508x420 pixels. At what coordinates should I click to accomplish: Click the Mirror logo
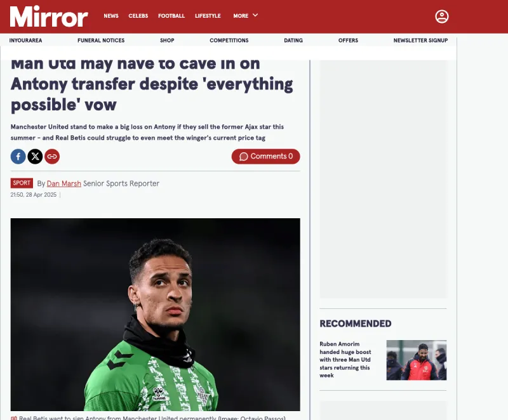point(49,16)
